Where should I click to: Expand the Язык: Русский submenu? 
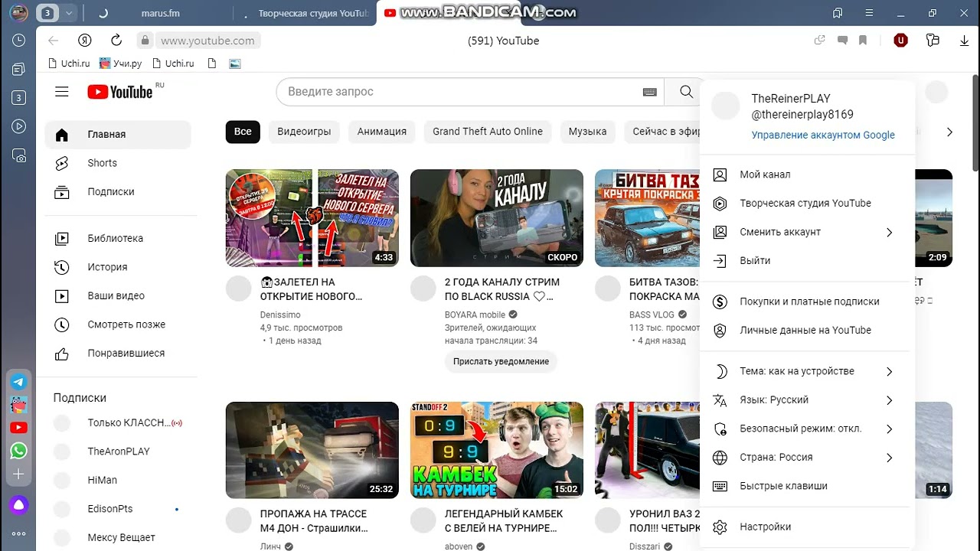pos(808,400)
